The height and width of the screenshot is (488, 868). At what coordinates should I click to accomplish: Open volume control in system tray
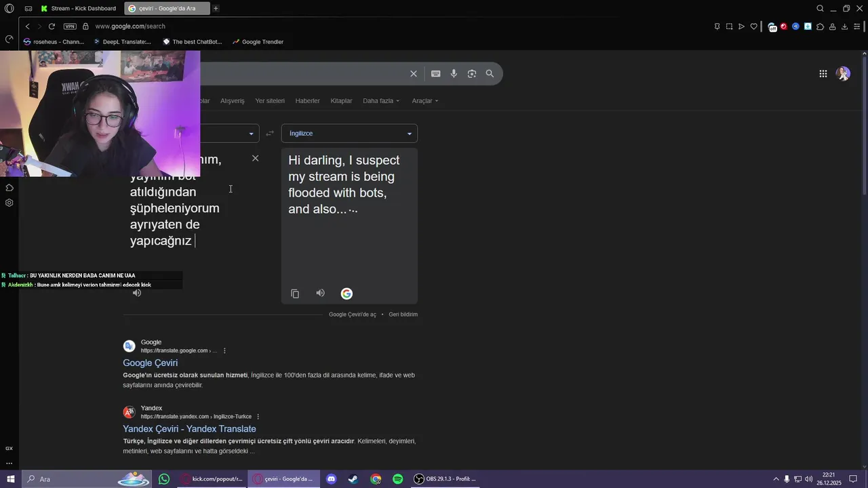coord(809,479)
